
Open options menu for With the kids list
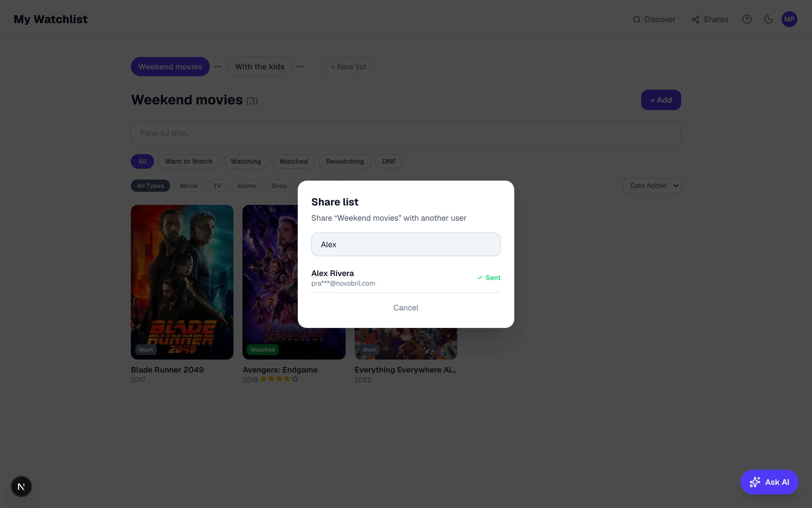click(x=300, y=67)
